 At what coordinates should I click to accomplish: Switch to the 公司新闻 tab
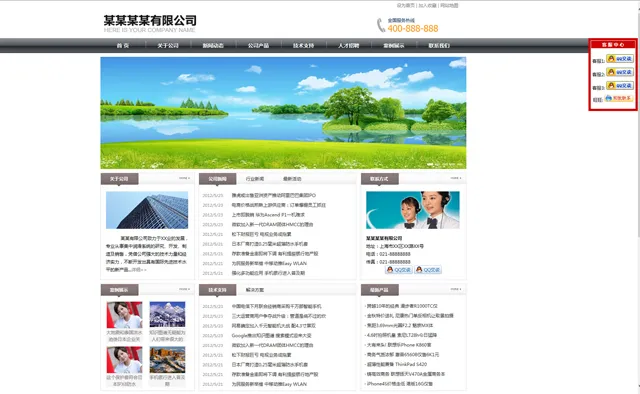[x=218, y=179]
